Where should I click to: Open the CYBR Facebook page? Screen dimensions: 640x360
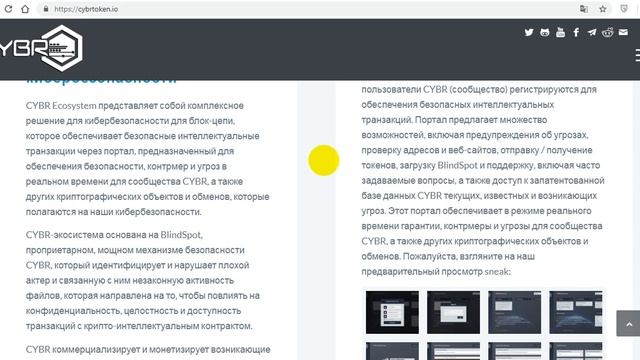pos(576,32)
